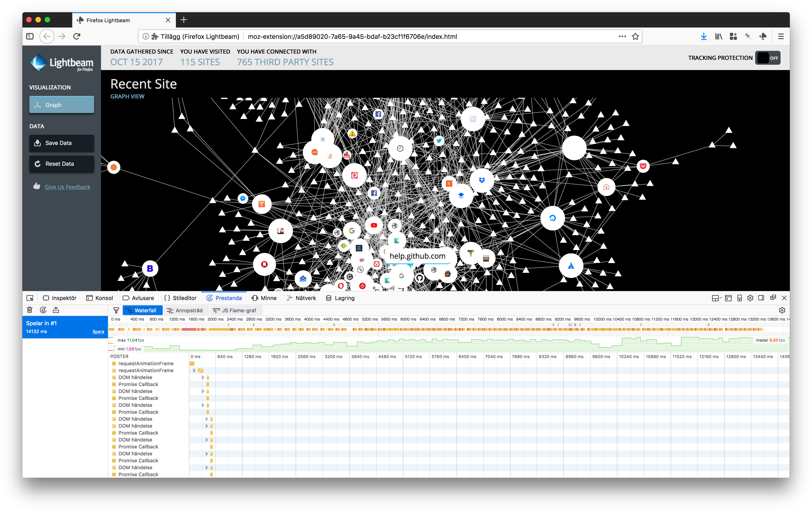Click the first requestAnimationFrame waterfall bar
This screenshot has width=812, height=512.
click(x=192, y=364)
